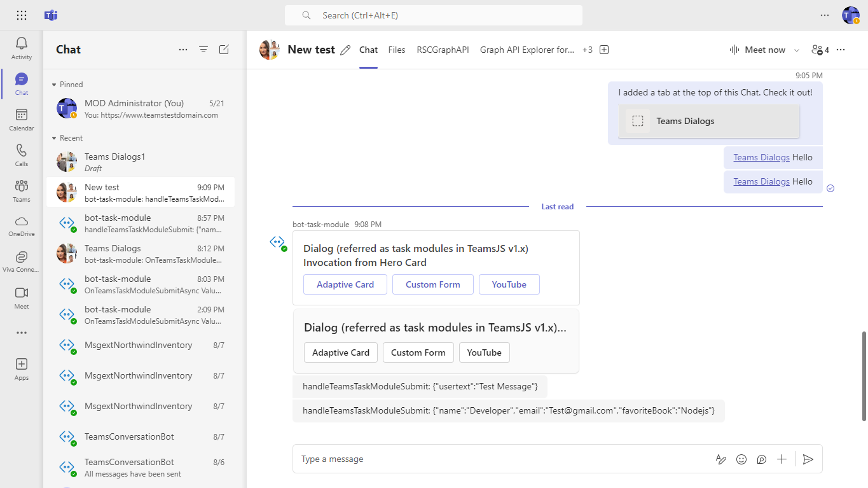Click the chat conversation scrollbar thumb
Image resolution: width=868 pixels, height=488 pixels.
[x=864, y=376]
